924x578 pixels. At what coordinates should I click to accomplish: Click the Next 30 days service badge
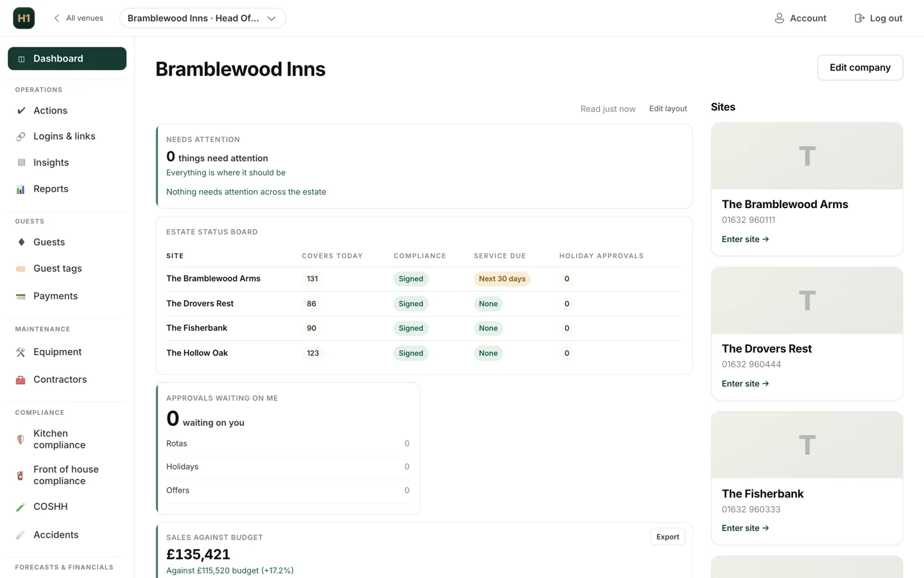pos(502,279)
